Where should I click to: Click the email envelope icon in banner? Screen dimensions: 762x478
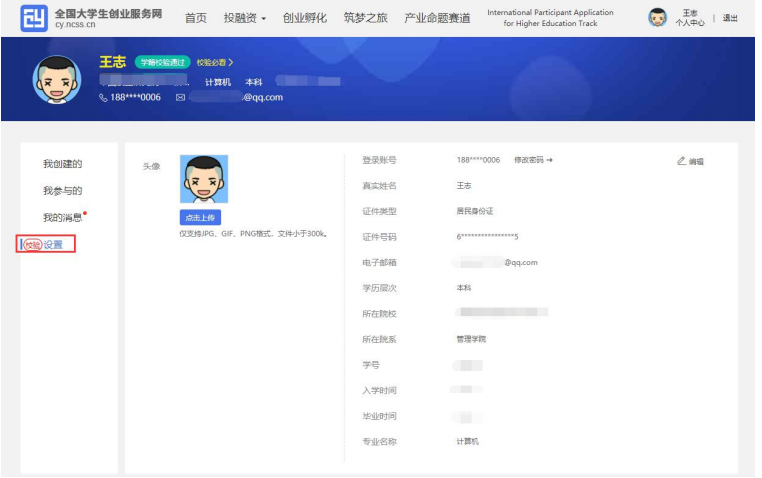(181, 98)
